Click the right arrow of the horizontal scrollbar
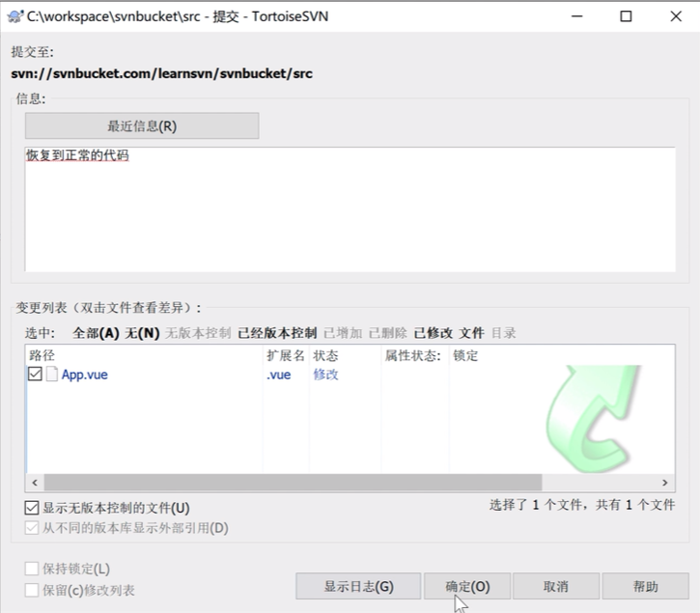The width and height of the screenshot is (700, 613). (664, 483)
